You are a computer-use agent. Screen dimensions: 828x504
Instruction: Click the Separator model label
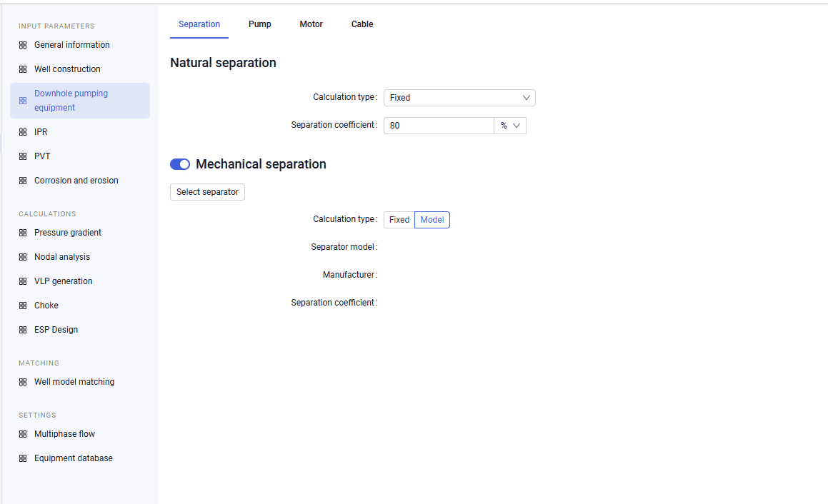coord(344,247)
